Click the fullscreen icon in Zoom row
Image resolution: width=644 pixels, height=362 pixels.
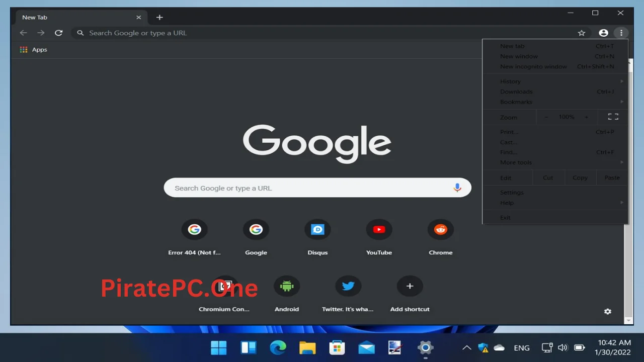coord(613,117)
